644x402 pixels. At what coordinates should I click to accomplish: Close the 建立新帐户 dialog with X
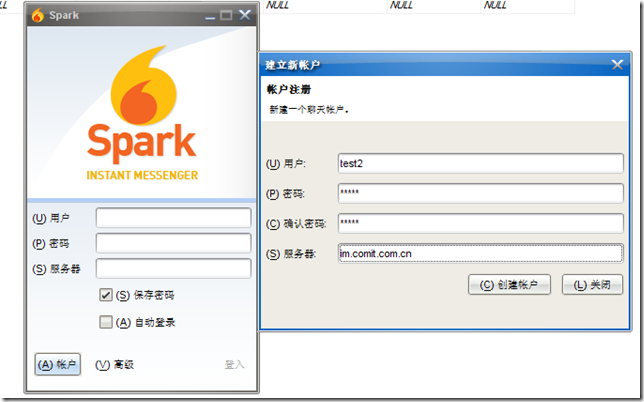coord(618,64)
